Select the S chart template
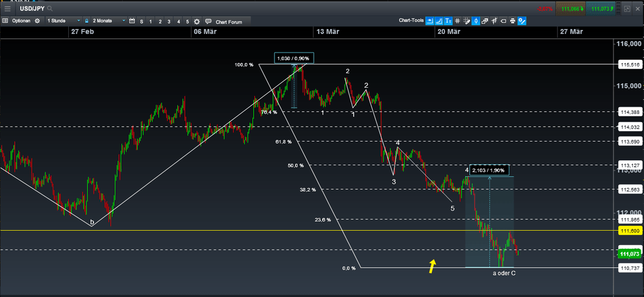 pos(142,21)
